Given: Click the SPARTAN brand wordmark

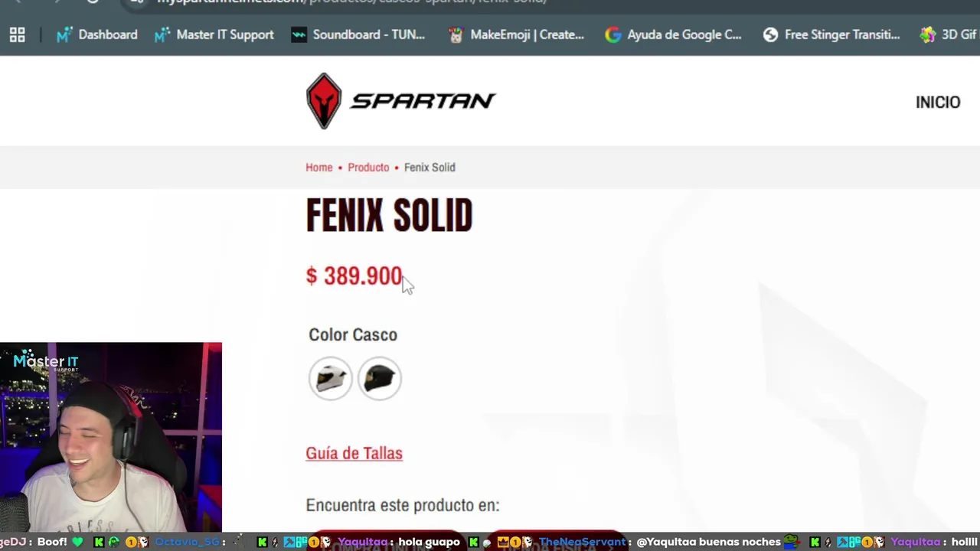Looking at the screenshot, I should (423, 101).
